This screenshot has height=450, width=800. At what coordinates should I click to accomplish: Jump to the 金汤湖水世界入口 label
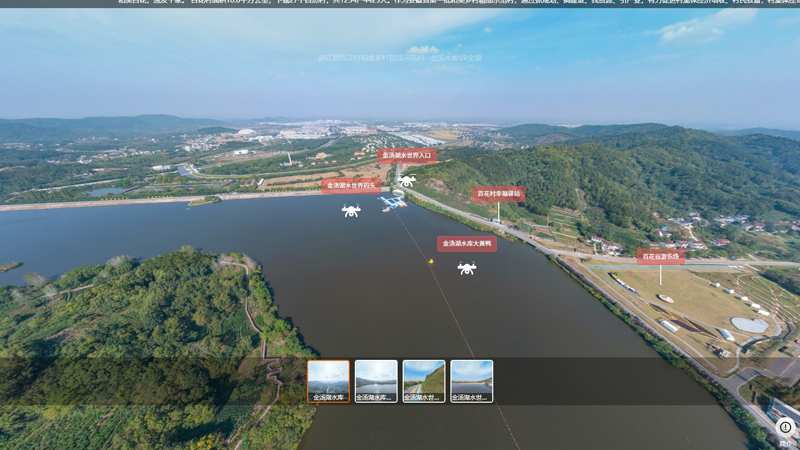[x=407, y=155]
